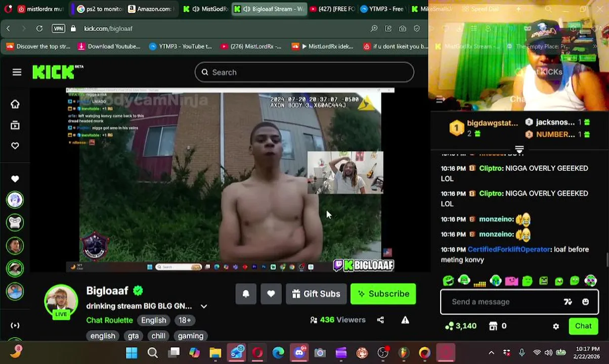609x364 pixels.
Task: Open bigdawgstat top gifter entry
Action: [x=485, y=128]
